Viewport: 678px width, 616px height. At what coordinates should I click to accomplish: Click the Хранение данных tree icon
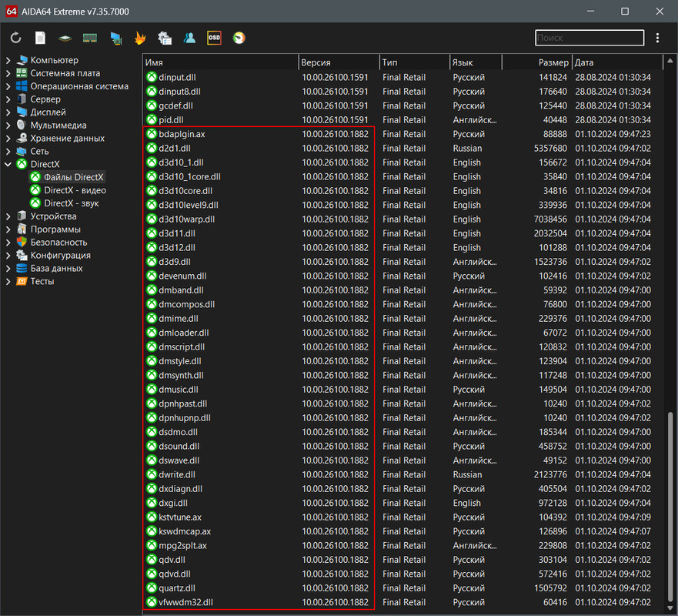[x=22, y=138]
